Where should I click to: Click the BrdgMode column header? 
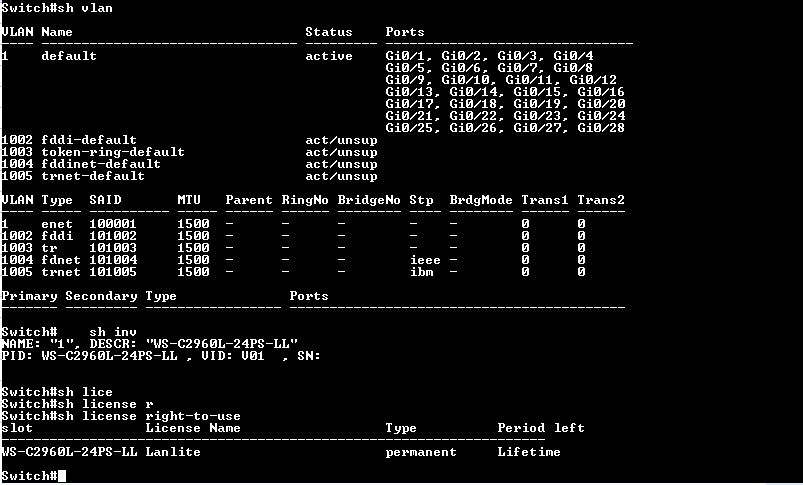(481, 200)
